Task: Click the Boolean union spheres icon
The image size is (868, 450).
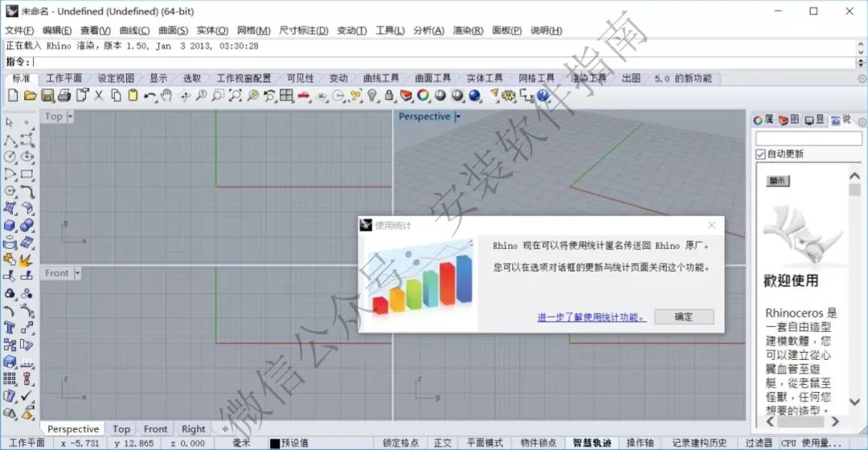Action: pyautogui.click(x=27, y=225)
